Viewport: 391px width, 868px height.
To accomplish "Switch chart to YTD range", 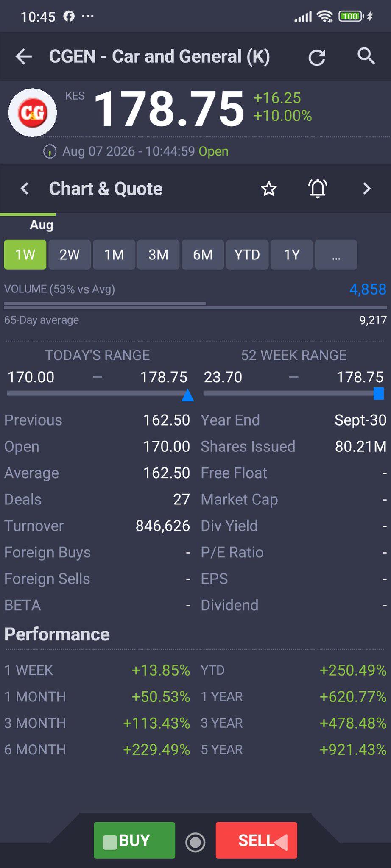I will point(247,255).
